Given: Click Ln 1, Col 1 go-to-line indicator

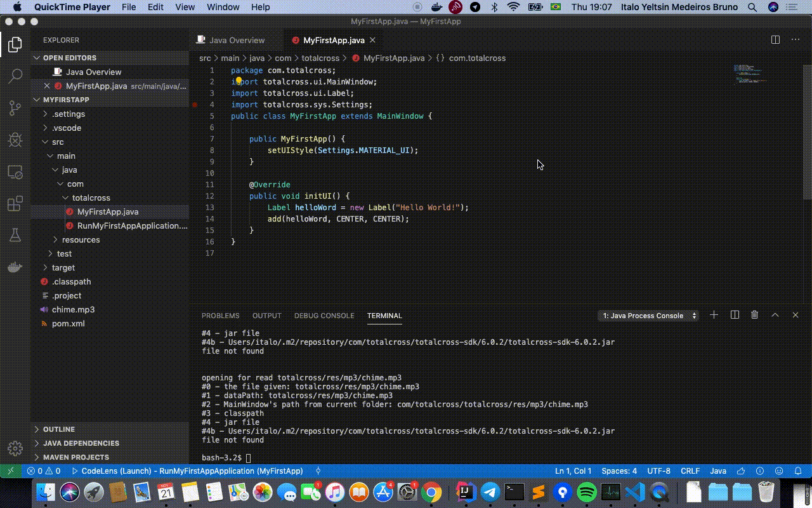Looking at the screenshot, I should 573,471.
